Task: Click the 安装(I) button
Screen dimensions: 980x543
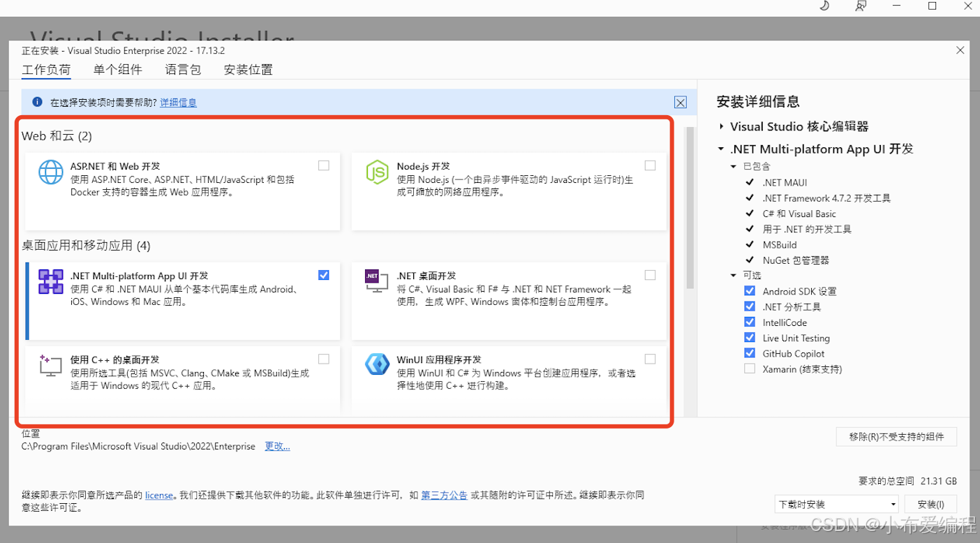Action: pyautogui.click(x=930, y=504)
